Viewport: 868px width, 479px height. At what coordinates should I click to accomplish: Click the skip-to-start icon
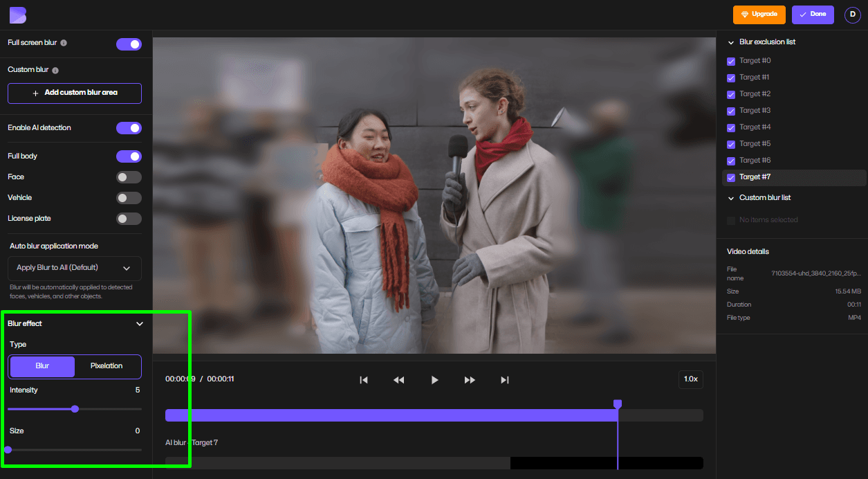[x=364, y=379]
